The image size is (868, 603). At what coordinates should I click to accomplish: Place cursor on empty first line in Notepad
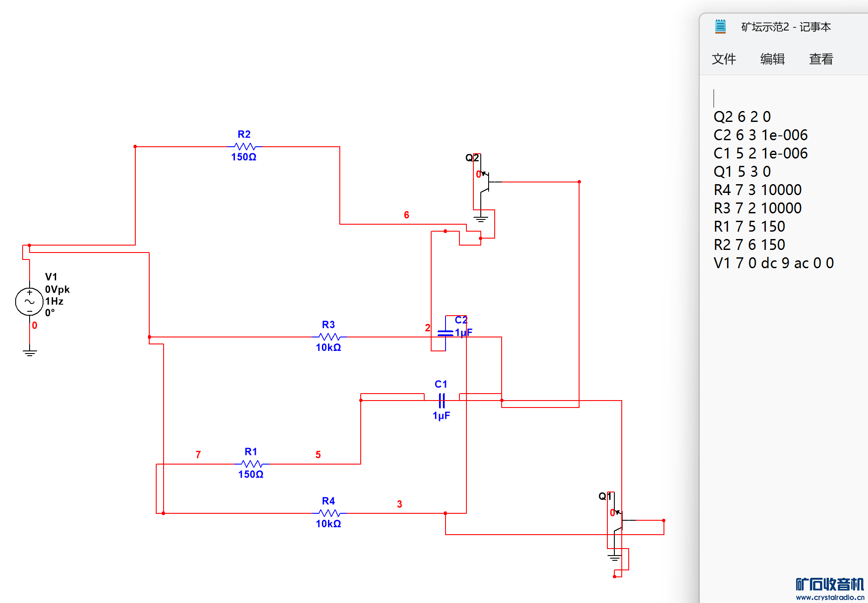pyautogui.click(x=714, y=98)
